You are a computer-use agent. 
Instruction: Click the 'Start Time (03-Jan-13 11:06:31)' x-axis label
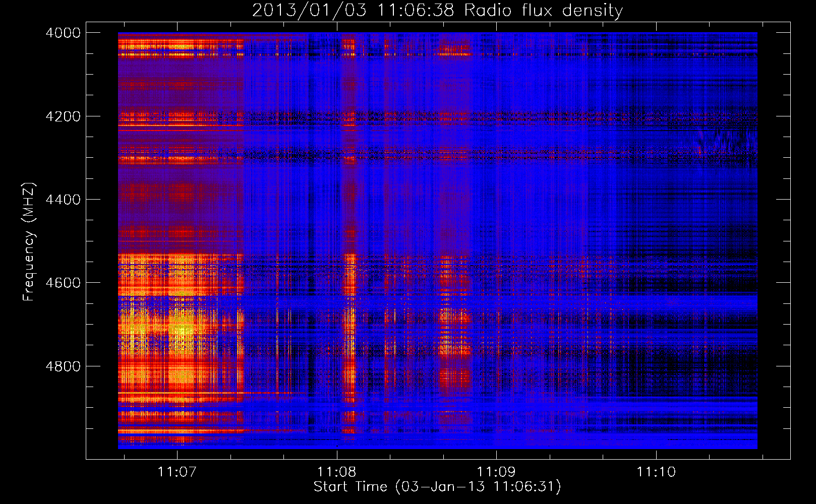tap(437, 487)
